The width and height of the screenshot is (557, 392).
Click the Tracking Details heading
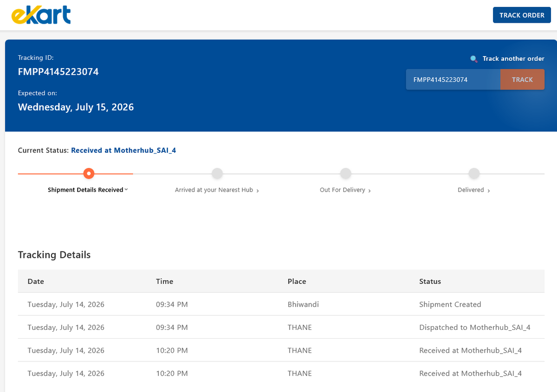pyautogui.click(x=54, y=255)
